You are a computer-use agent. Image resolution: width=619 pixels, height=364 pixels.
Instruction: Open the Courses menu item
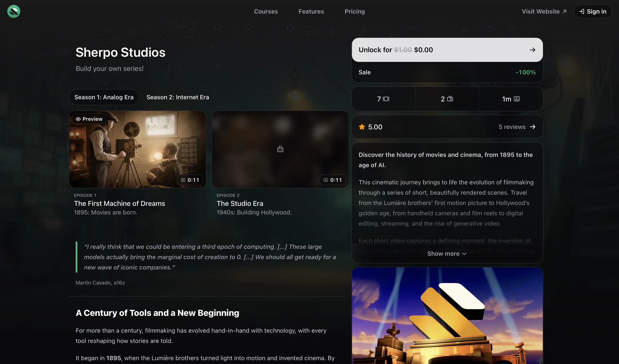click(x=266, y=11)
